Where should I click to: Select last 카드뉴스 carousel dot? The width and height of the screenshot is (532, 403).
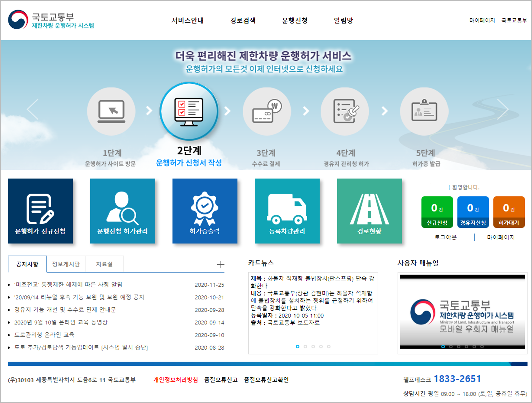[x=329, y=347]
